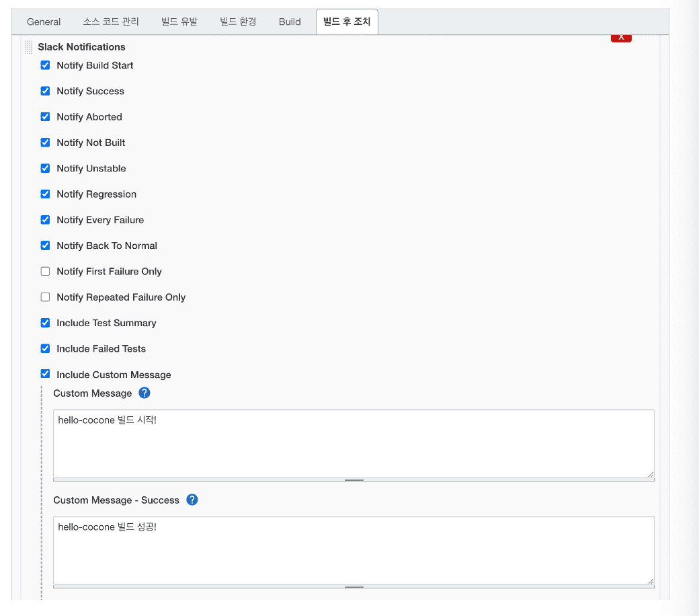The width and height of the screenshot is (699, 616).
Task: Uncheck Notify Build Start
Action: pyautogui.click(x=45, y=65)
